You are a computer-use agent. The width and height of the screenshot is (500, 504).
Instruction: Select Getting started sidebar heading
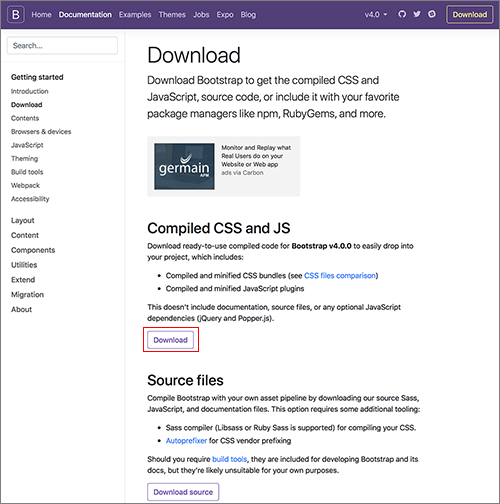point(37,77)
